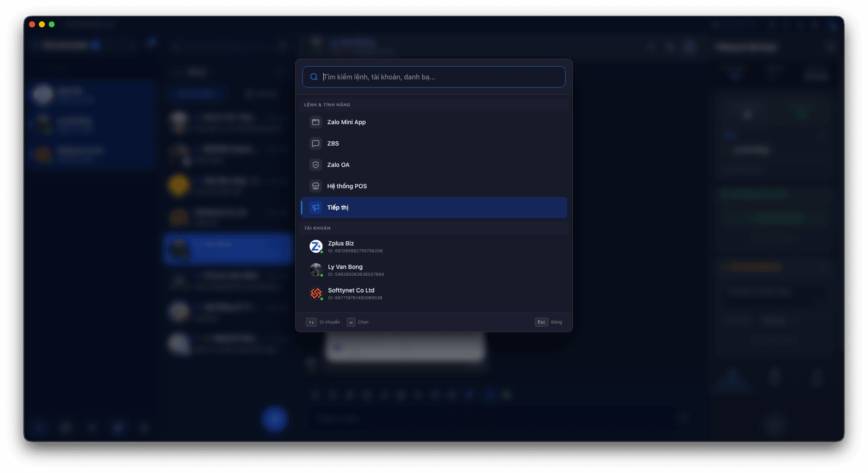Click the Tiếp thị megaphone icon
Screen dimensions: 868x473
[x=316, y=207]
